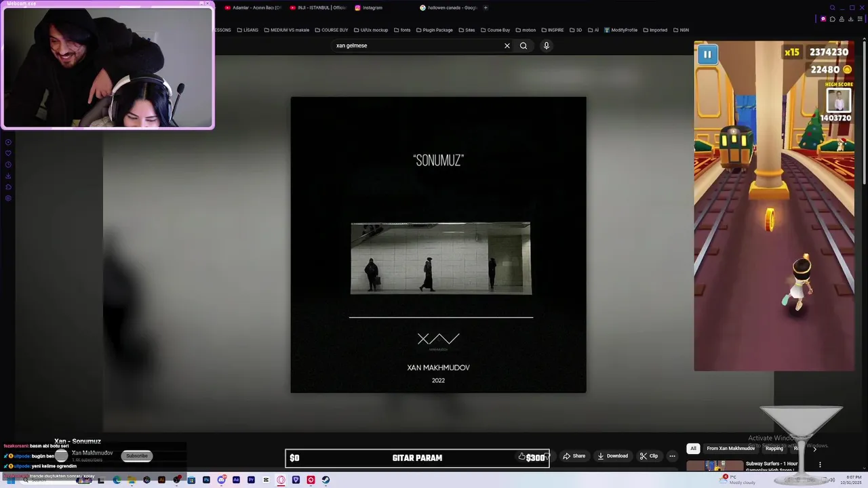Screen dimensions: 868x488
Task: Open the ModifyProfile bookmark
Action: pos(620,30)
